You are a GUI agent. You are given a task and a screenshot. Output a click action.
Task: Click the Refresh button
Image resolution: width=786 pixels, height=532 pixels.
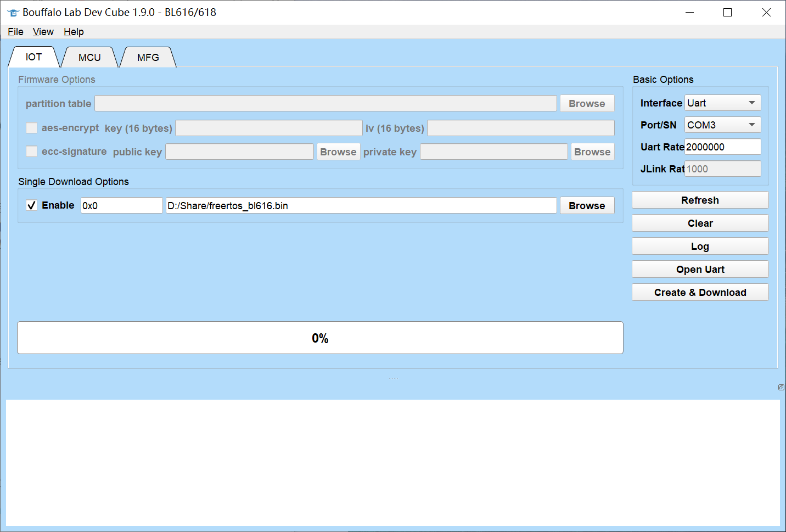pos(700,200)
